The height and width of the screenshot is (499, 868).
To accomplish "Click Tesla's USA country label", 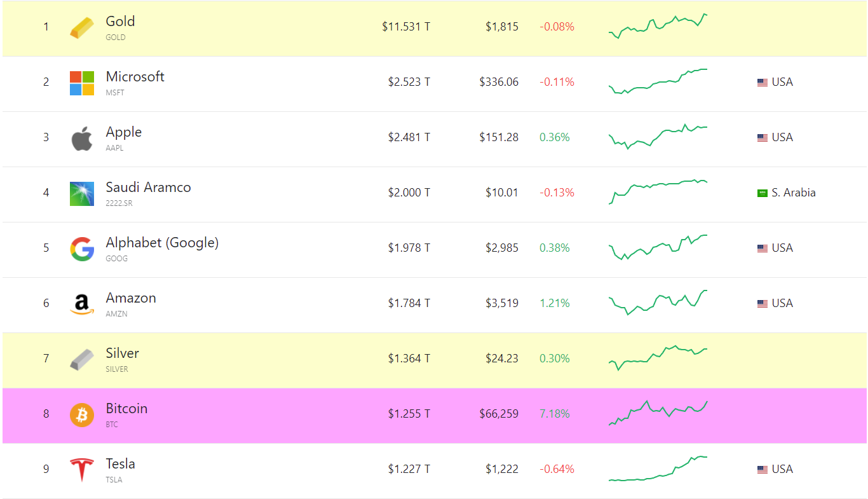I will [782, 469].
